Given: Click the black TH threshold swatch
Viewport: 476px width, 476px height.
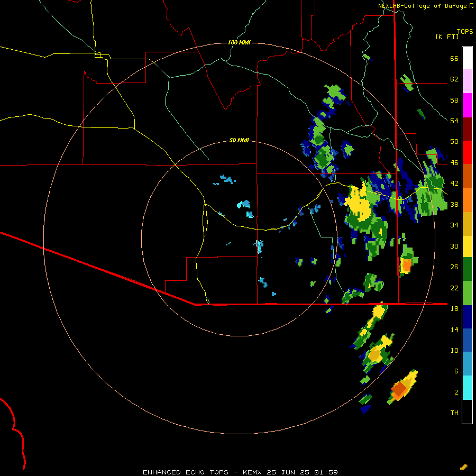Looking at the screenshot, I should pos(467,411).
